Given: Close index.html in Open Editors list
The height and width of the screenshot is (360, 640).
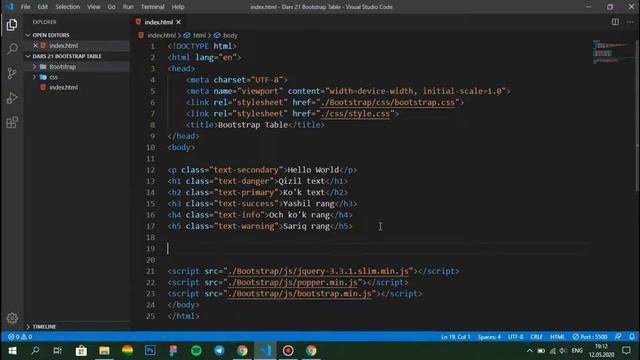Looking at the screenshot, I should 35,46.
